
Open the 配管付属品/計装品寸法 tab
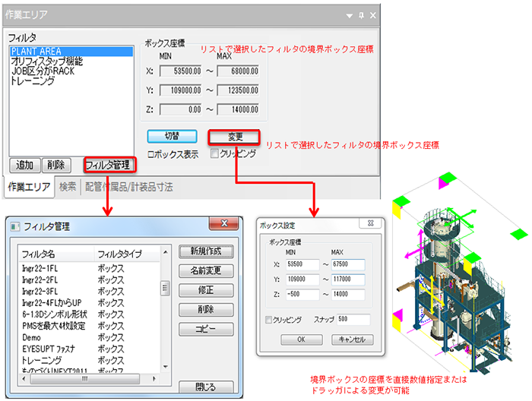128,185
